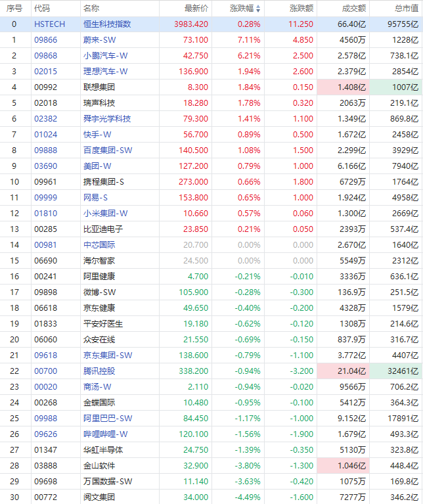This screenshot has width=423, height=504.
Task: Open 理想汽车-W stock link
Action: pyautogui.click(x=105, y=72)
